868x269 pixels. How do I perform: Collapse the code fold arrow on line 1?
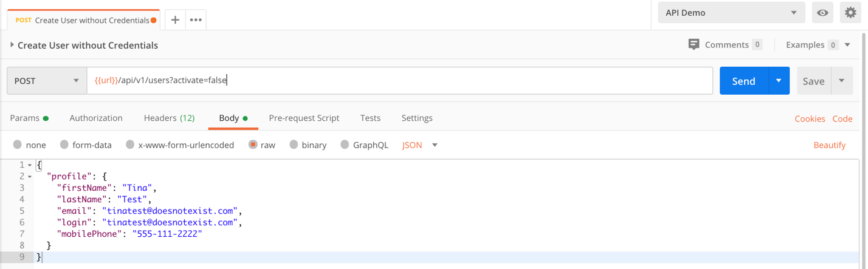point(30,165)
